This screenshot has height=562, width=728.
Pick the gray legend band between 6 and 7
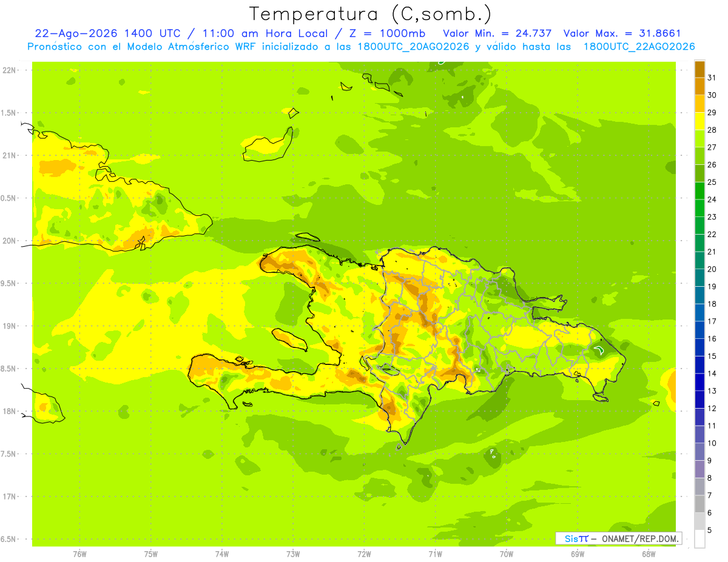(699, 504)
